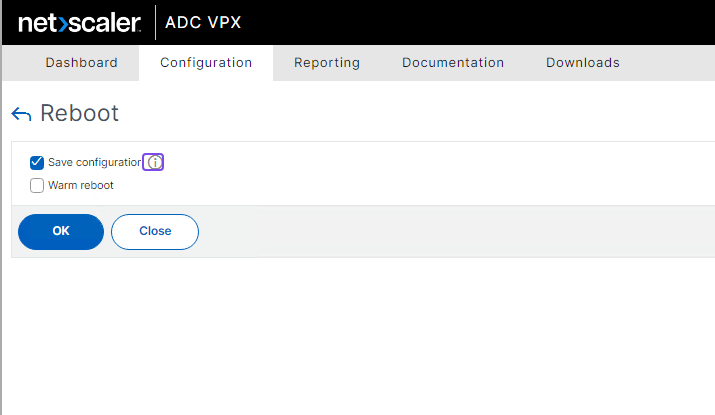Switch to the Reporting tab
The image size is (715, 415).
point(327,63)
